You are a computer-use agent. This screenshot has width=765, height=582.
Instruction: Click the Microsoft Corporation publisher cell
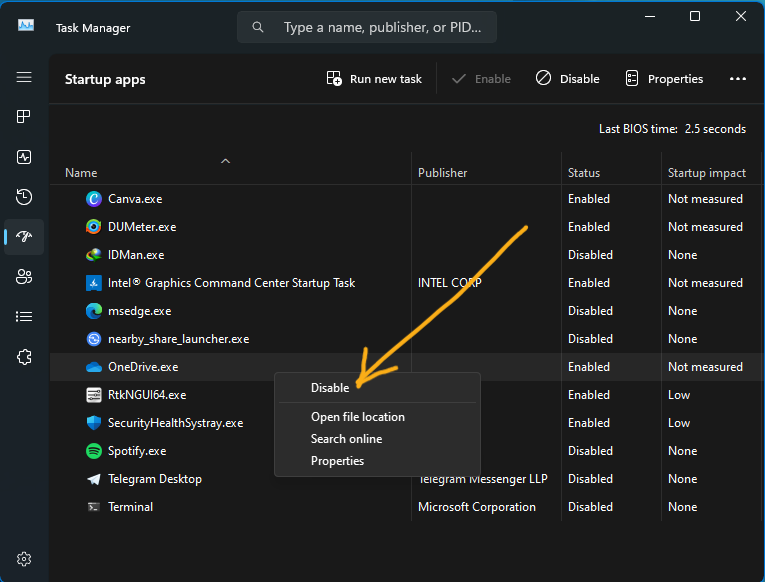[477, 507]
